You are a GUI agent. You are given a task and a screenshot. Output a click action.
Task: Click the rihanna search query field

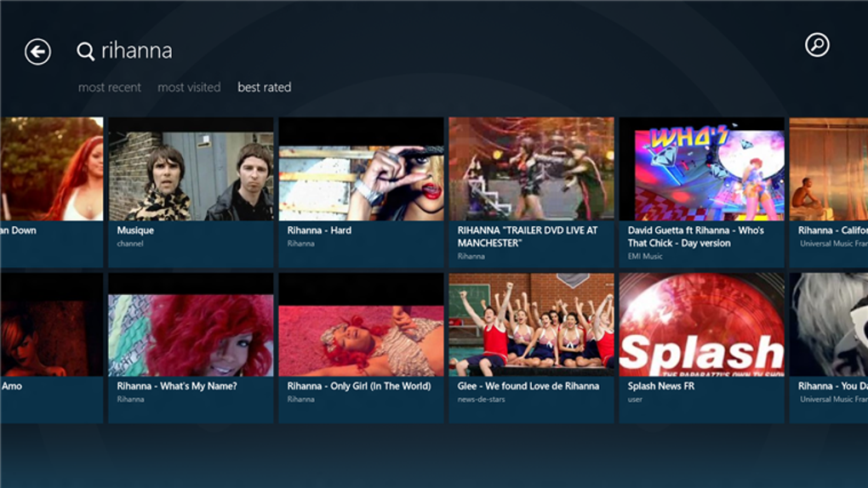point(137,51)
